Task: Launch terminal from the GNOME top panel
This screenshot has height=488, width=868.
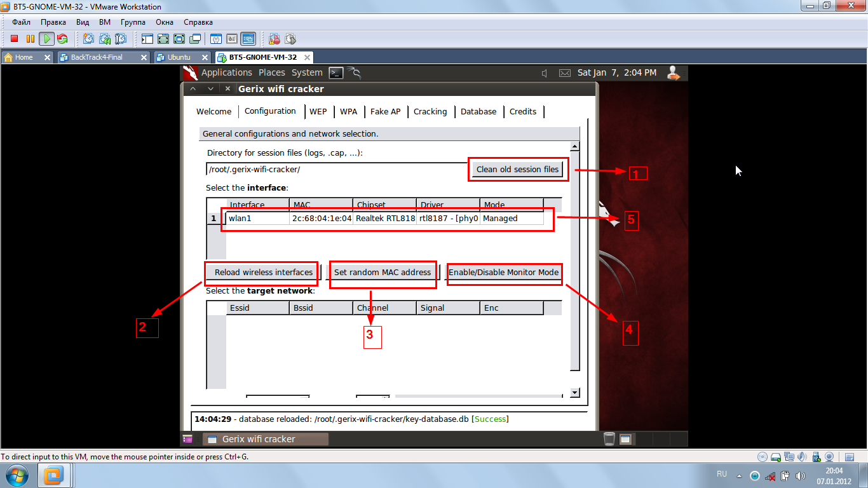Action: click(x=336, y=72)
